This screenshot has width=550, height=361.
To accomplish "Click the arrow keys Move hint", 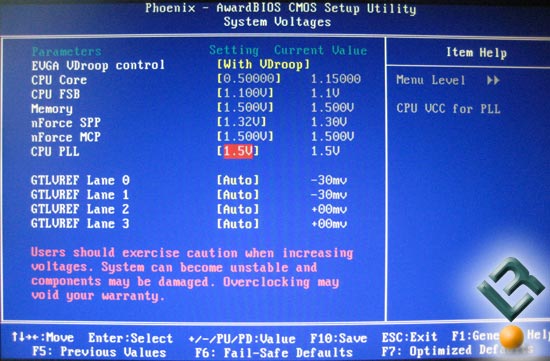I will (43, 337).
